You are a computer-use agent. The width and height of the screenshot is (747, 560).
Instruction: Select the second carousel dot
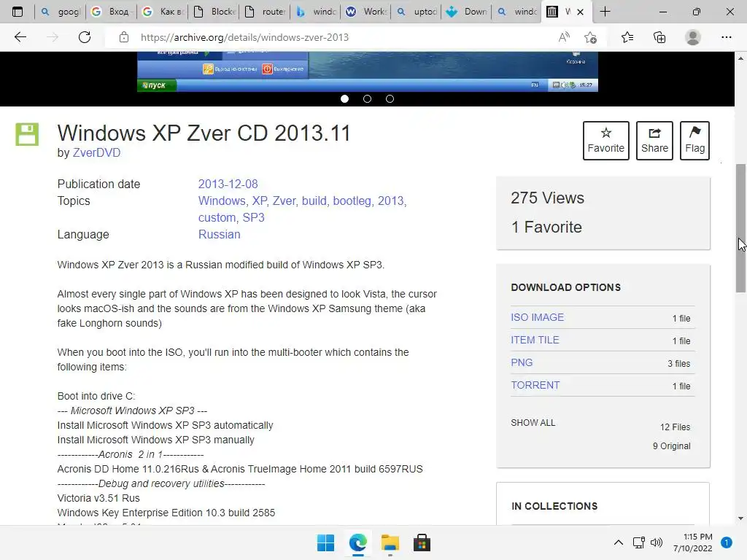click(x=368, y=98)
